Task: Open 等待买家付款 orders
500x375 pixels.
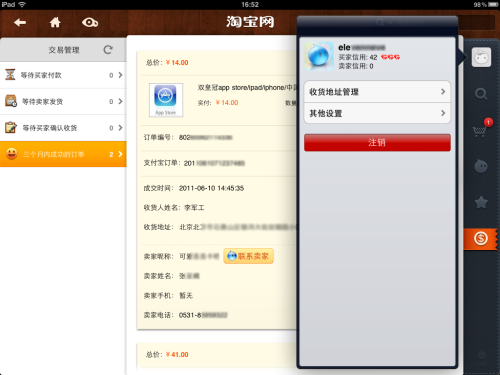Action: (63, 75)
